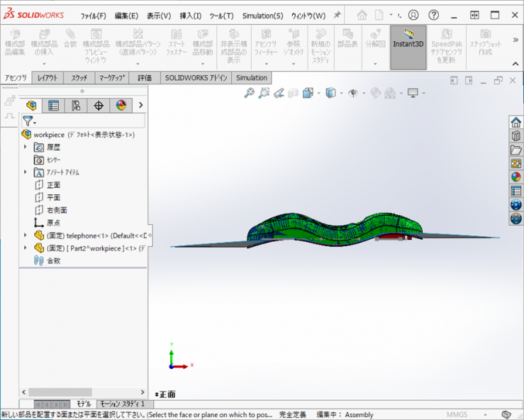The width and height of the screenshot is (524, 420).
Task: Switch to the スケッチ ribbon tab
Action: (79, 78)
